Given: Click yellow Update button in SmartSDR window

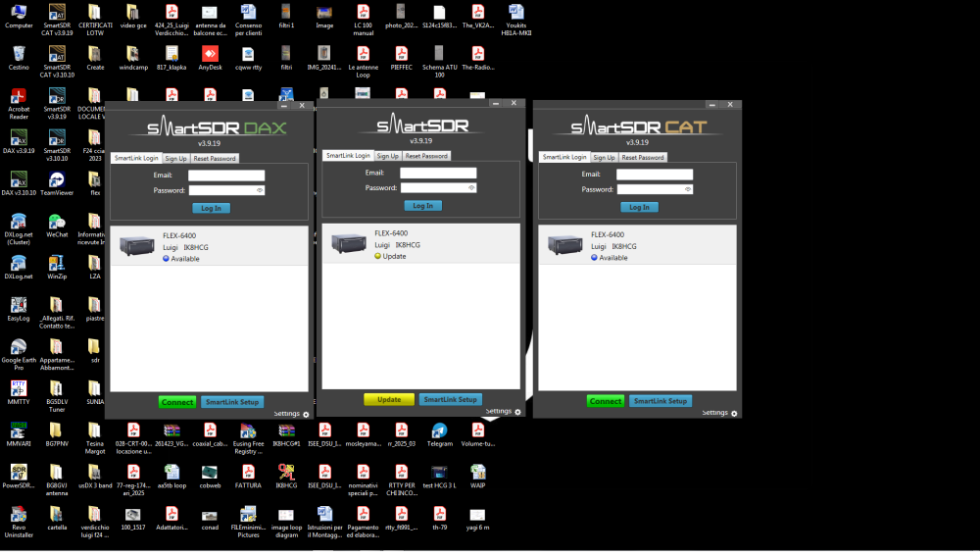Looking at the screenshot, I should click(389, 400).
